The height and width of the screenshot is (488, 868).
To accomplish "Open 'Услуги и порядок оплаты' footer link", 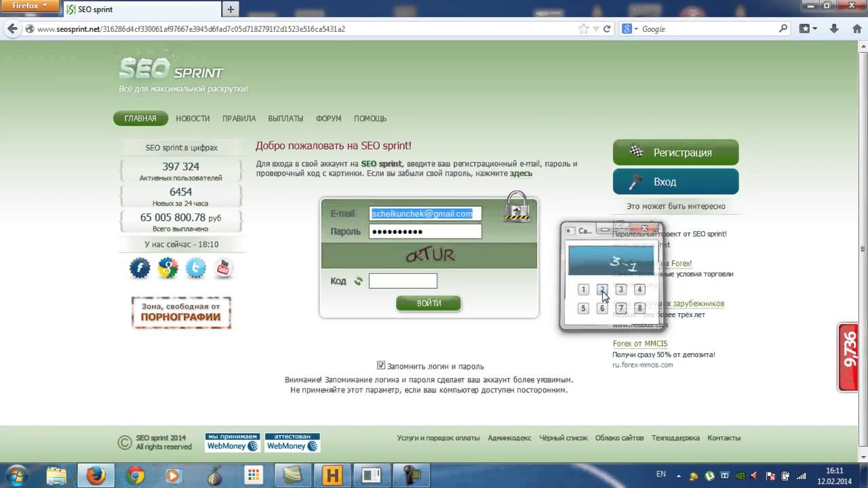I will pos(438,438).
